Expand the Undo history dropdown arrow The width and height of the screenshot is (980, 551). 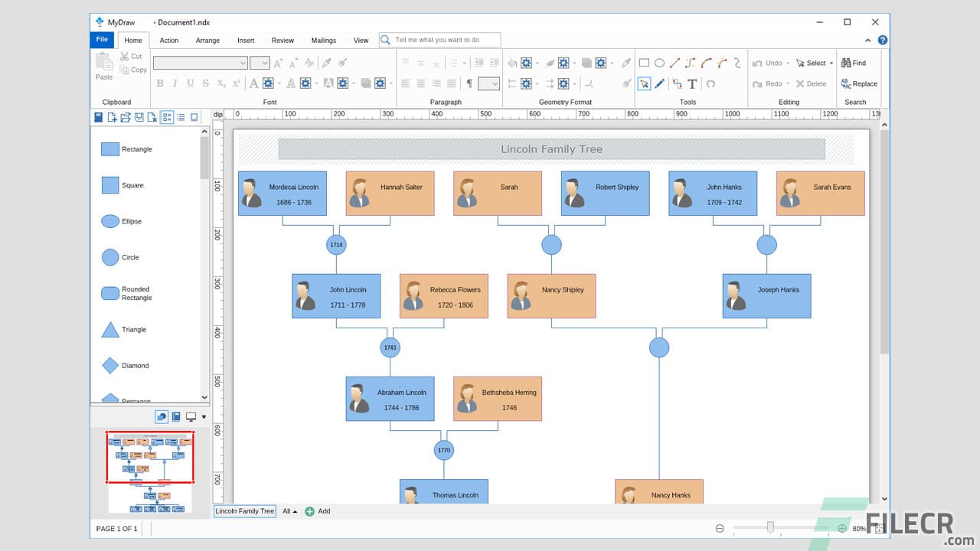coord(789,63)
